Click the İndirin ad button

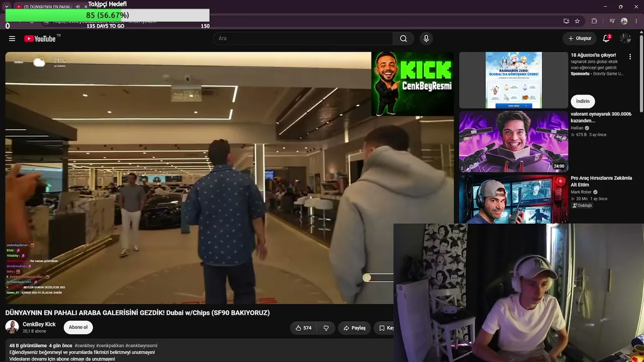tap(583, 101)
